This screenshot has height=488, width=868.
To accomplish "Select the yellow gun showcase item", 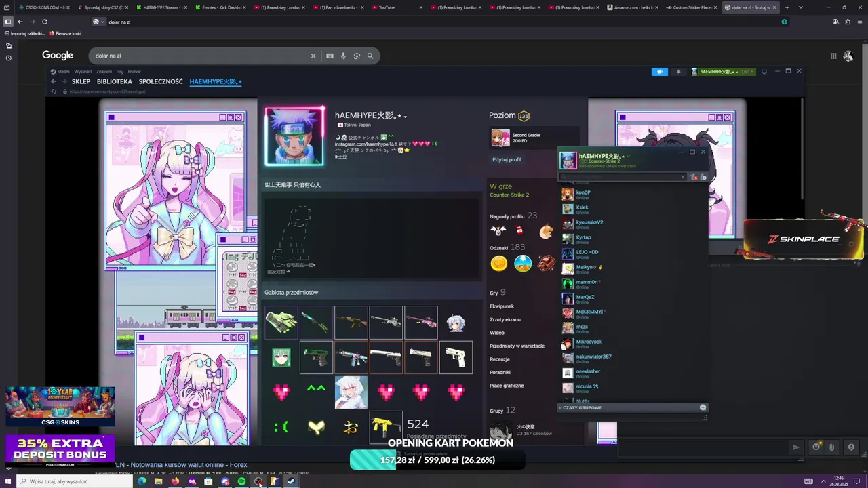I will pyautogui.click(x=386, y=427).
